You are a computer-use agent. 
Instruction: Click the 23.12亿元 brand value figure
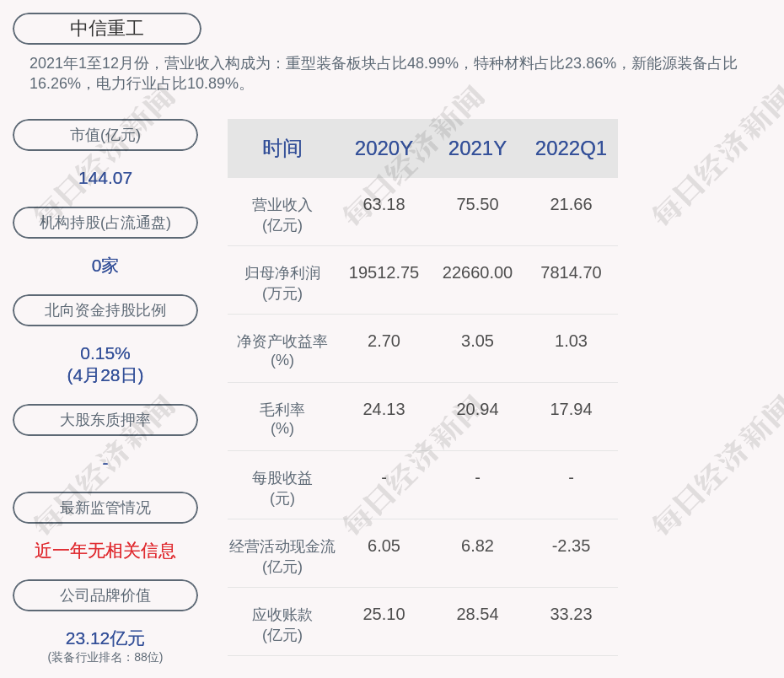(x=105, y=638)
